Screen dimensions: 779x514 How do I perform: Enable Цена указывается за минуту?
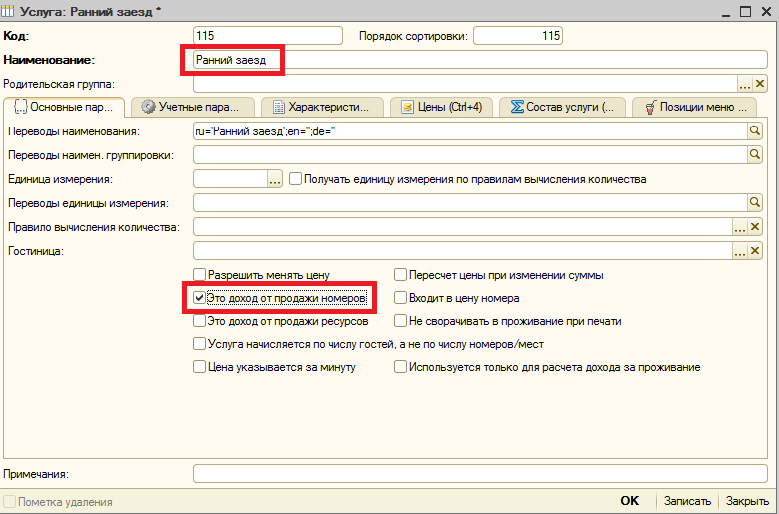tap(199, 367)
